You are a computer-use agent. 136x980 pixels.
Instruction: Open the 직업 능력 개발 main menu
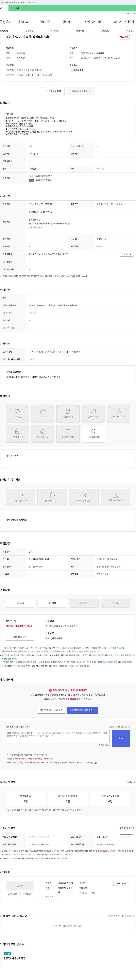[93, 22]
